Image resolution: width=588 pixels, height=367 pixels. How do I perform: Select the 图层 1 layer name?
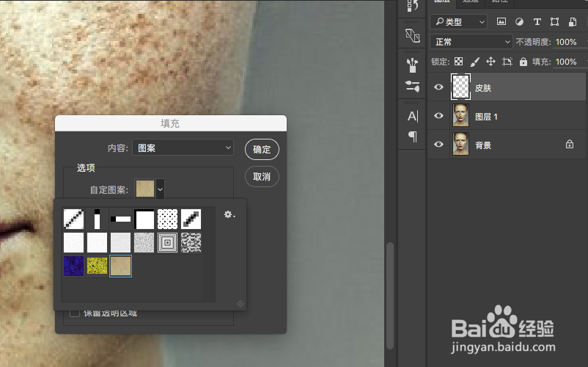click(486, 117)
